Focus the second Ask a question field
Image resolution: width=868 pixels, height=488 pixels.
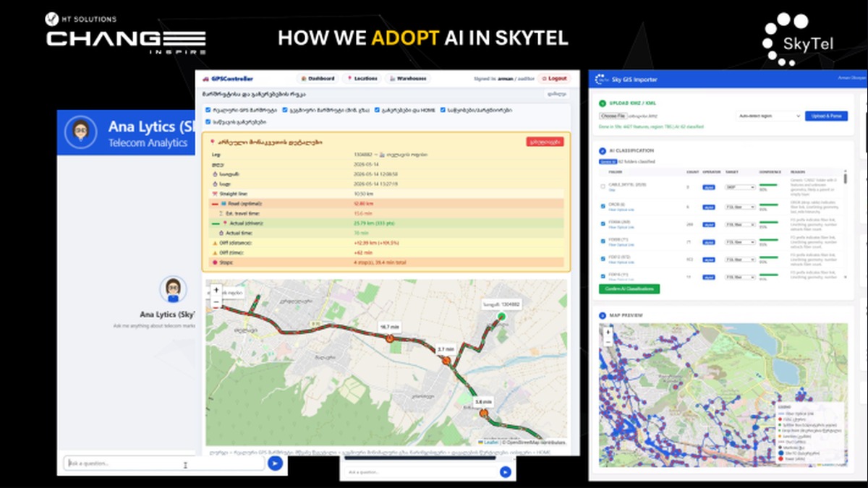(x=420, y=472)
